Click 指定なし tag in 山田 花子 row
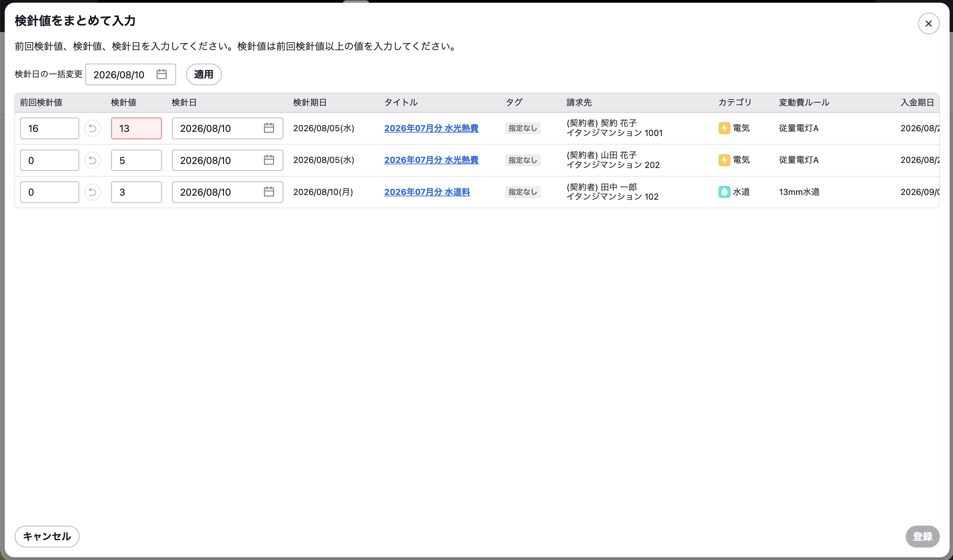 [523, 160]
